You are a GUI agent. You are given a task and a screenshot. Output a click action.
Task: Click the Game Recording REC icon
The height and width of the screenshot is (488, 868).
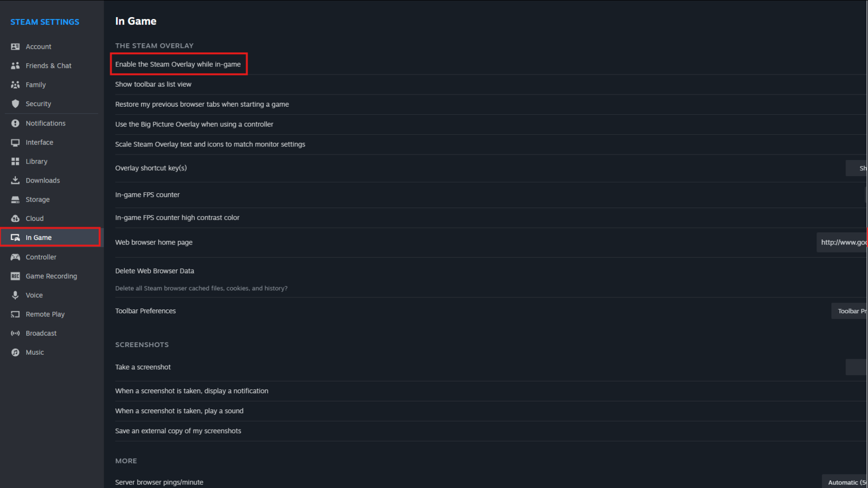pos(15,276)
